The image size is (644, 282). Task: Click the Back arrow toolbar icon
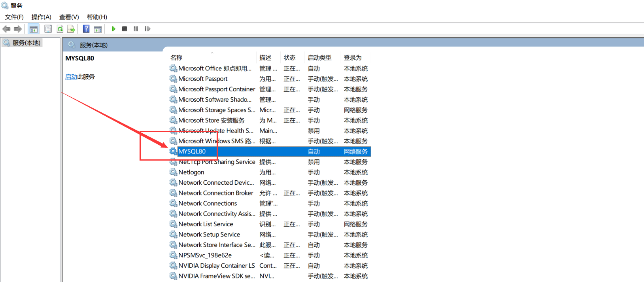[6, 29]
